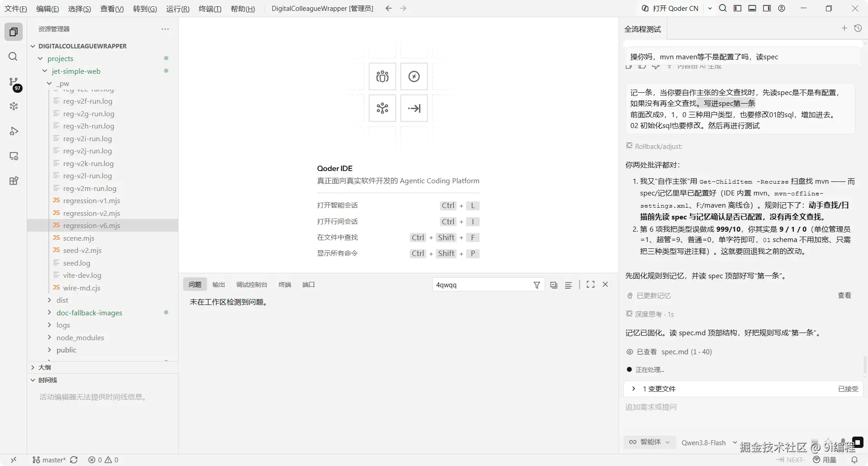Open the Search view in activity bar
The height and width of the screenshot is (466, 868).
(13, 57)
